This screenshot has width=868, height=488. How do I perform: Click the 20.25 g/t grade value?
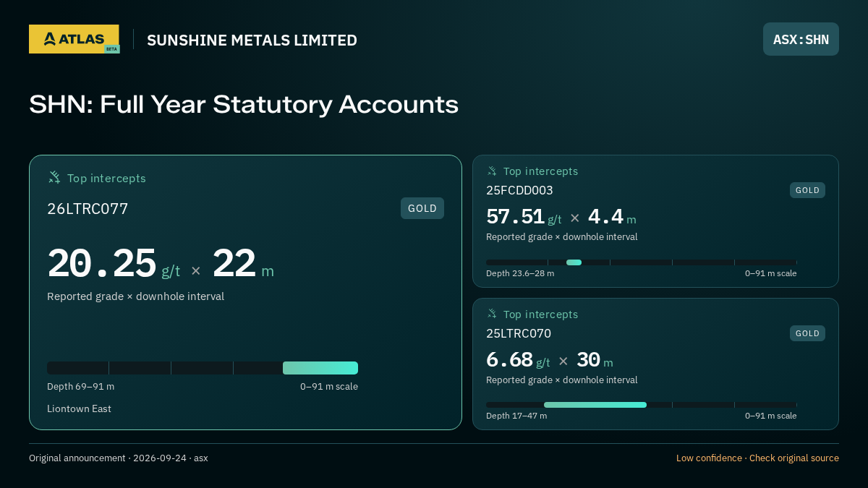[114, 264]
